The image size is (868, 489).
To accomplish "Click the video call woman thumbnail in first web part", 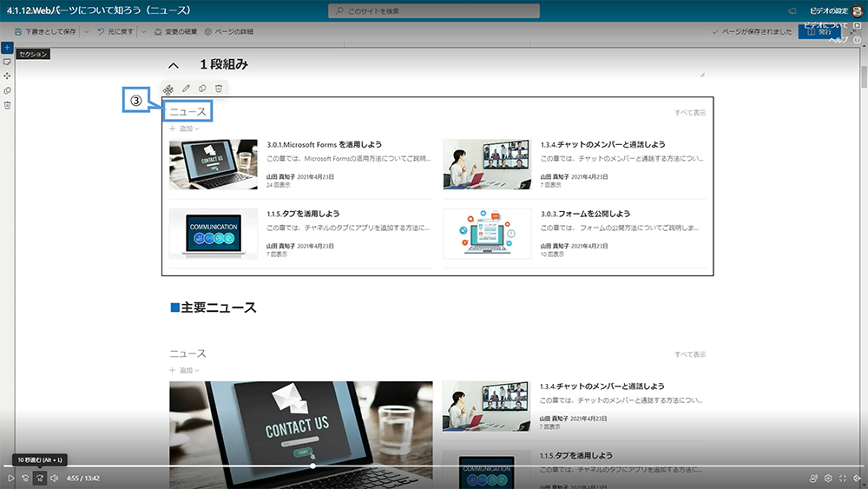I will [487, 164].
